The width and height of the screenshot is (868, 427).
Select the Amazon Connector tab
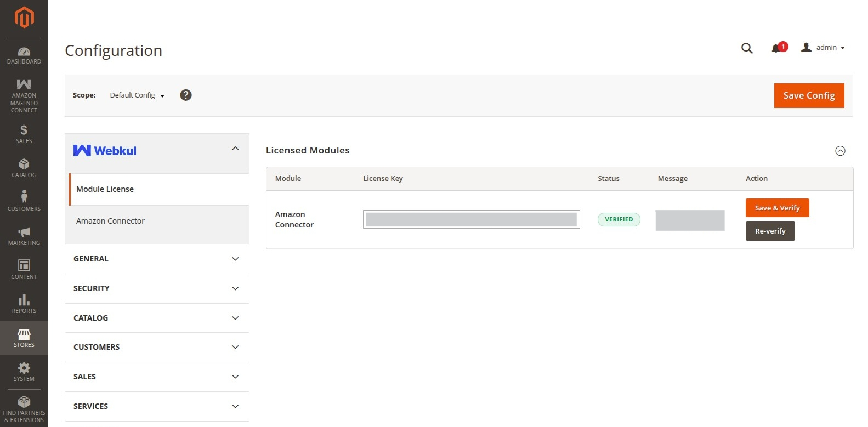(159, 221)
